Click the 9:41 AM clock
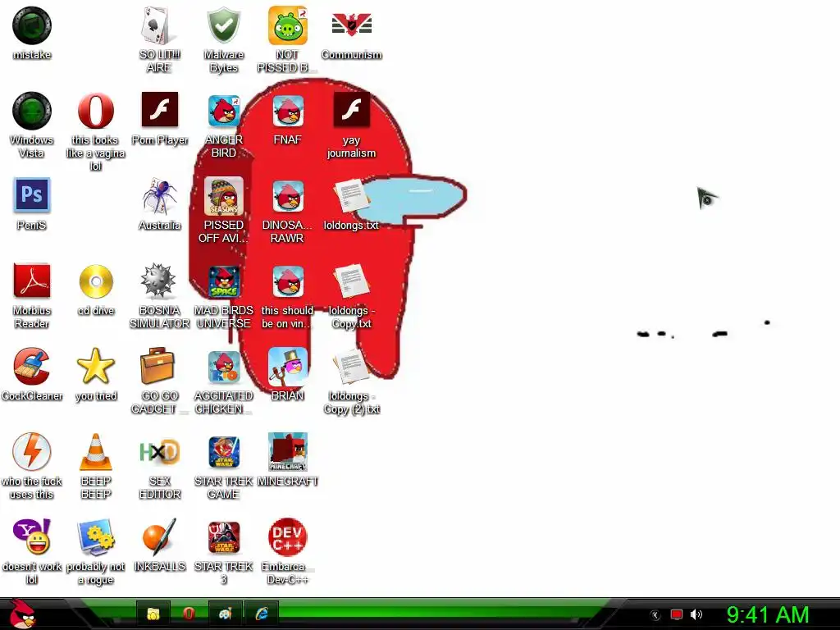840x630 pixels. pyautogui.click(x=768, y=614)
